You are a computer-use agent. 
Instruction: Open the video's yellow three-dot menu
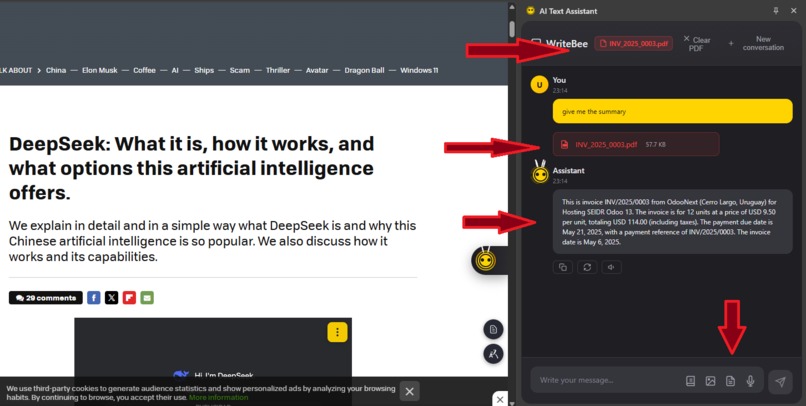click(x=337, y=331)
